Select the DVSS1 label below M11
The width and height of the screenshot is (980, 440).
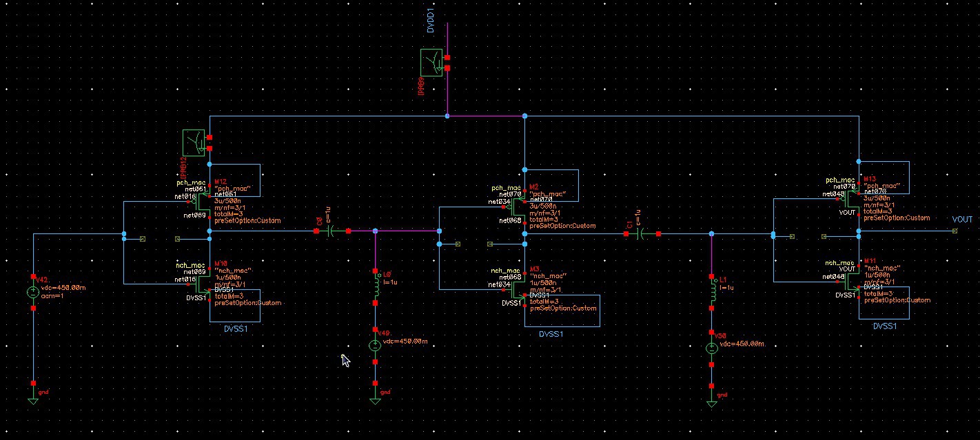pos(884,326)
